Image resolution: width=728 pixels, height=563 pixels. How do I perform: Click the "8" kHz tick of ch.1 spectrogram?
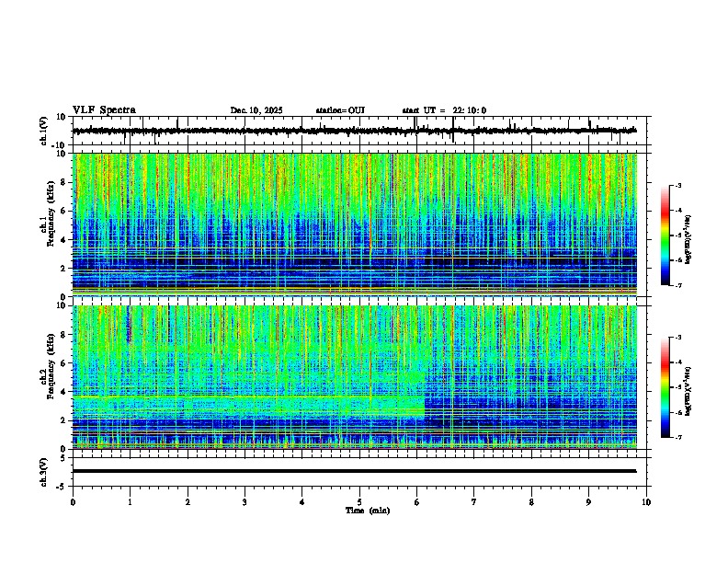[64, 182]
